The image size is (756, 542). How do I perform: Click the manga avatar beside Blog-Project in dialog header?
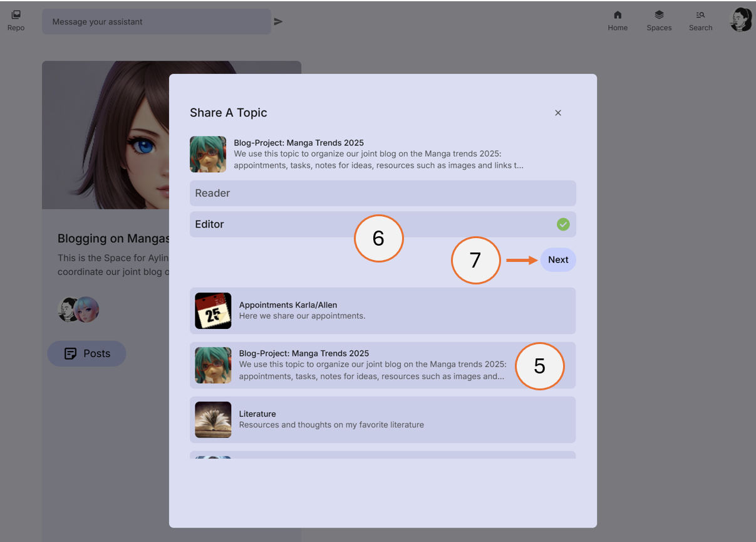207,153
